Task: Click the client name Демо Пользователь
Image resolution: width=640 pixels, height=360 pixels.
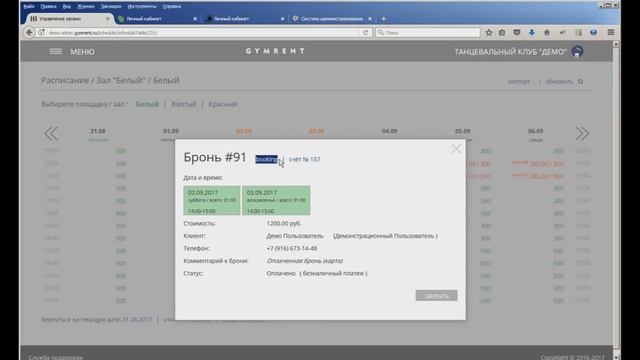Action: click(x=295, y=236)
